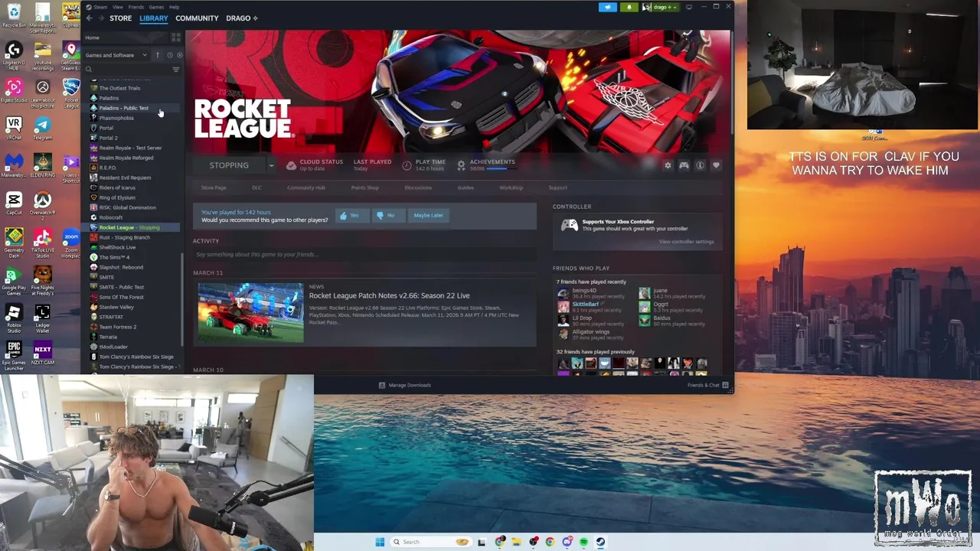Screen dimensions: 980x551
Task: Open NZXT CAM desktop icon
Action: (42, 353)
